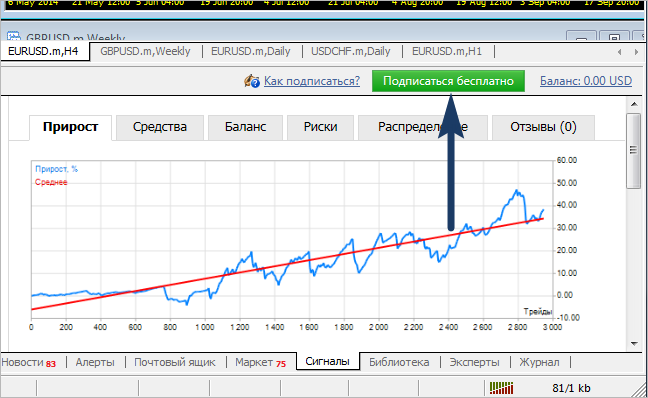Open the Как подписаться? link

coord(312,81)
